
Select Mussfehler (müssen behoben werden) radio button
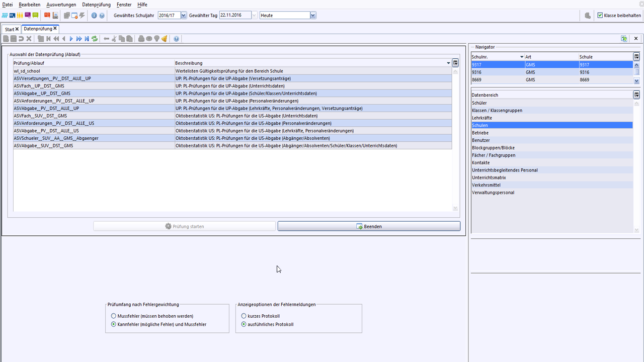click(x=114, y=316)
